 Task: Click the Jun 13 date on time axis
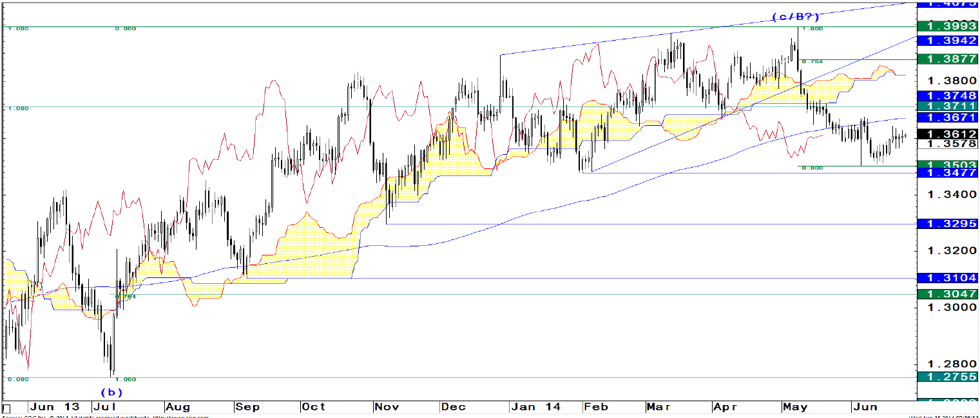55,407
